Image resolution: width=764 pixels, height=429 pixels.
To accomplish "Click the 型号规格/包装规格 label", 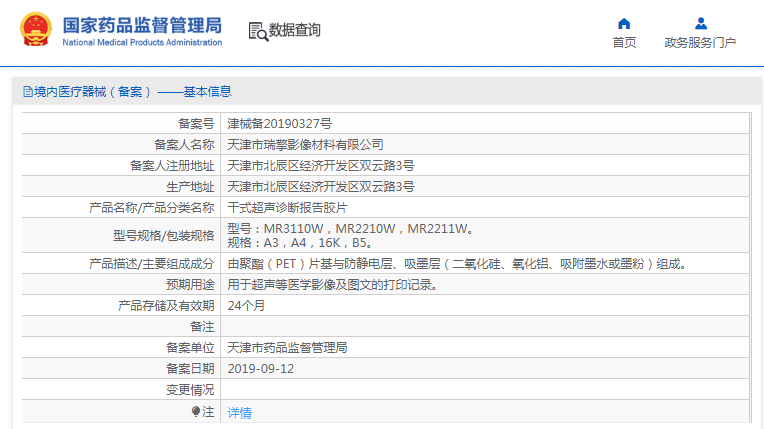I will [164, 235].
